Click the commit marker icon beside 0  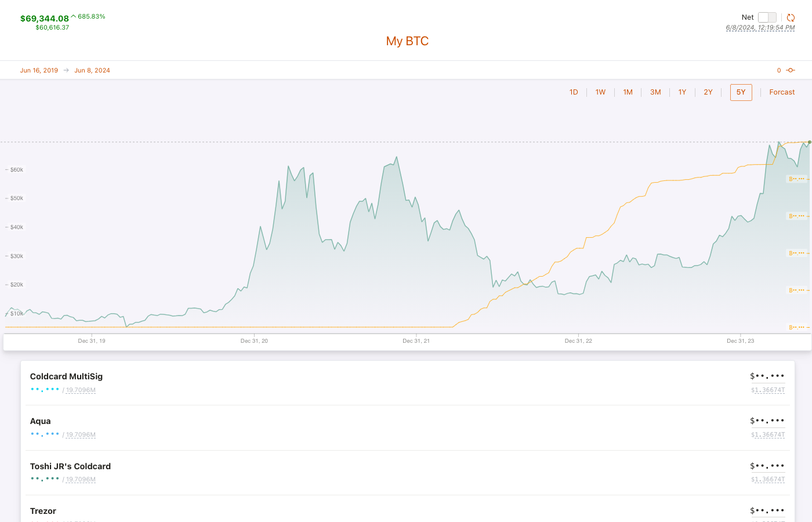click(x=791, y=70)
